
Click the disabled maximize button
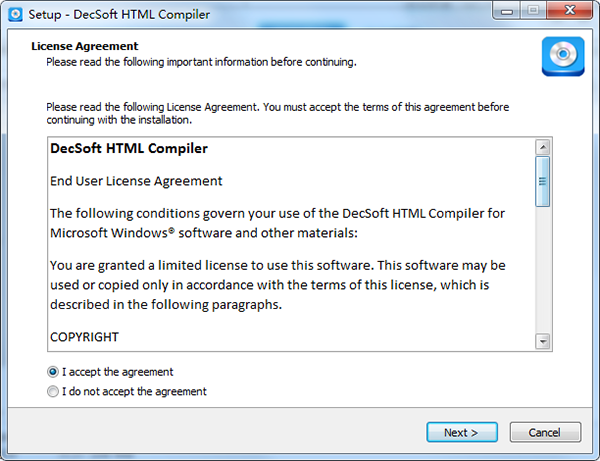pos(533,11)
